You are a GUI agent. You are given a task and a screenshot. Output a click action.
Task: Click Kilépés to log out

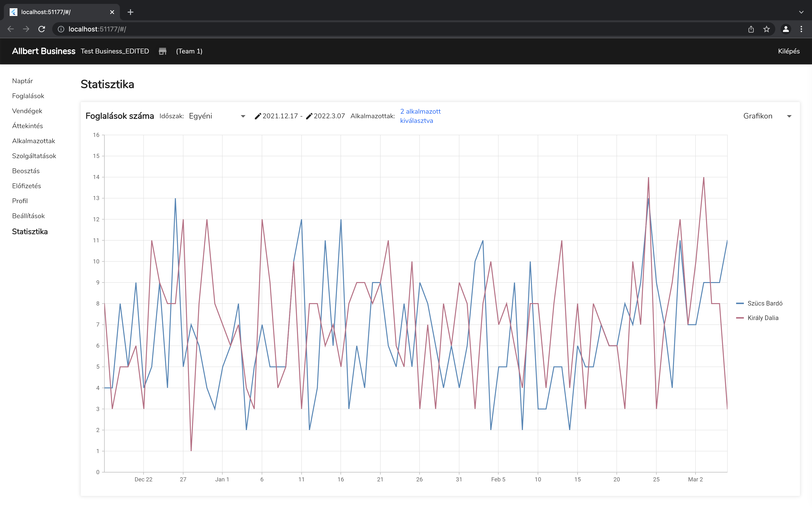point(789,51)
